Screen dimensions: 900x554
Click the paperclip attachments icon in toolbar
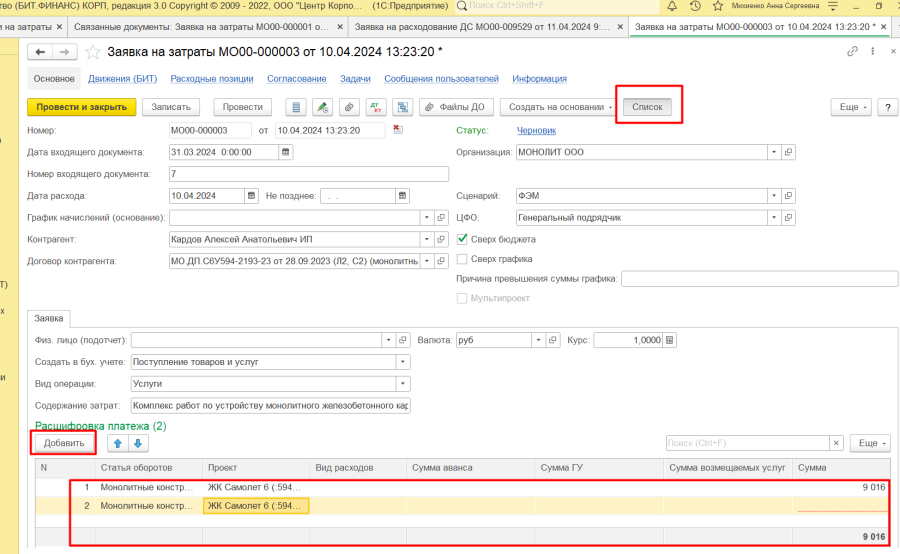pyautogui.click(x=349, y=107)
